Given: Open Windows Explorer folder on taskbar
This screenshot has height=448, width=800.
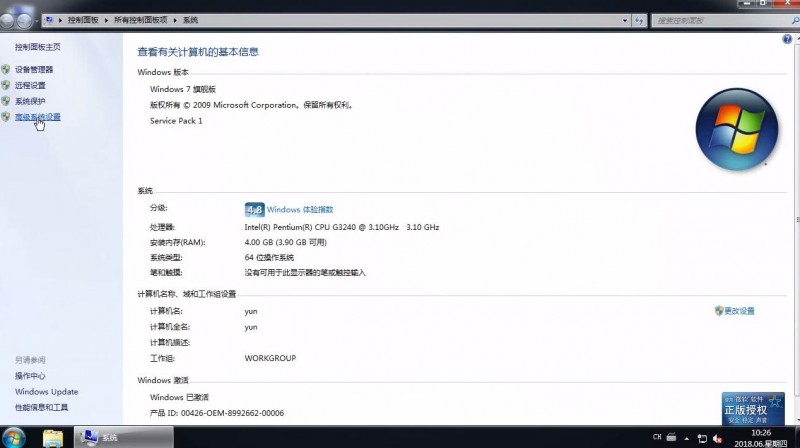Looking at the screenshot, I should click(x=53, y=438).
